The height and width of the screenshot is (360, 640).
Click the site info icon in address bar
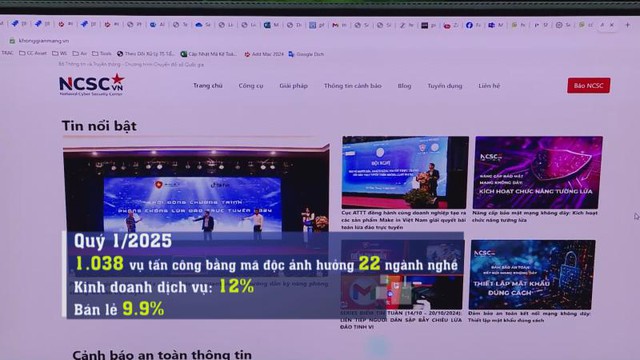[12, 41]
